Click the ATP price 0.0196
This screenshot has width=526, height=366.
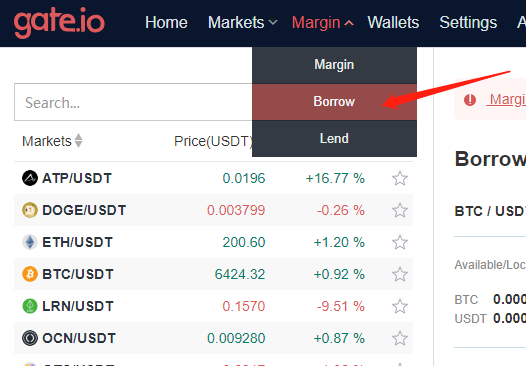tap(244, 178)
